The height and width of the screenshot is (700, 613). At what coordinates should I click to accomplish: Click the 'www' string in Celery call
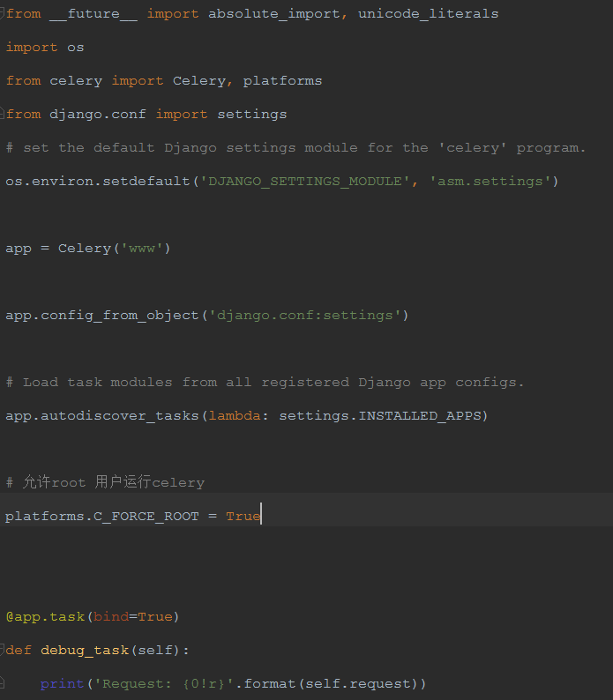(142, 249)
